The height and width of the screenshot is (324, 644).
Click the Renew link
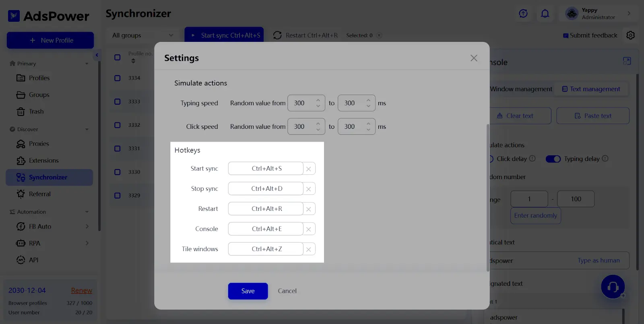(x=81, y=291)
